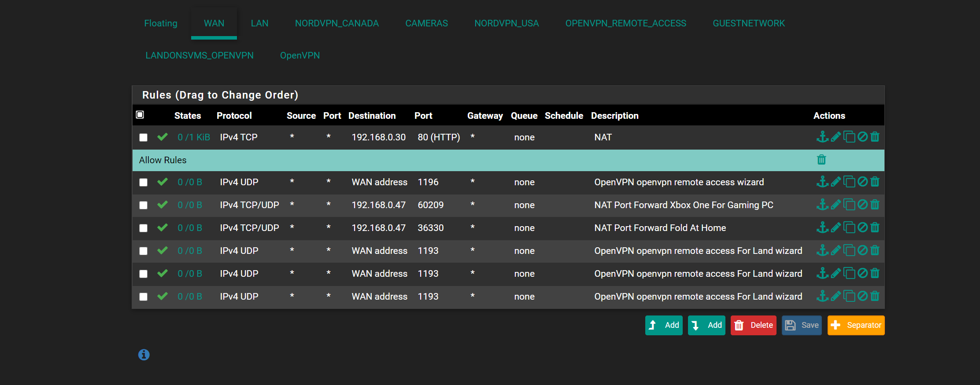Click the green pass checkmark on the NAT rule
980x385 pixels.
point(163,137)
